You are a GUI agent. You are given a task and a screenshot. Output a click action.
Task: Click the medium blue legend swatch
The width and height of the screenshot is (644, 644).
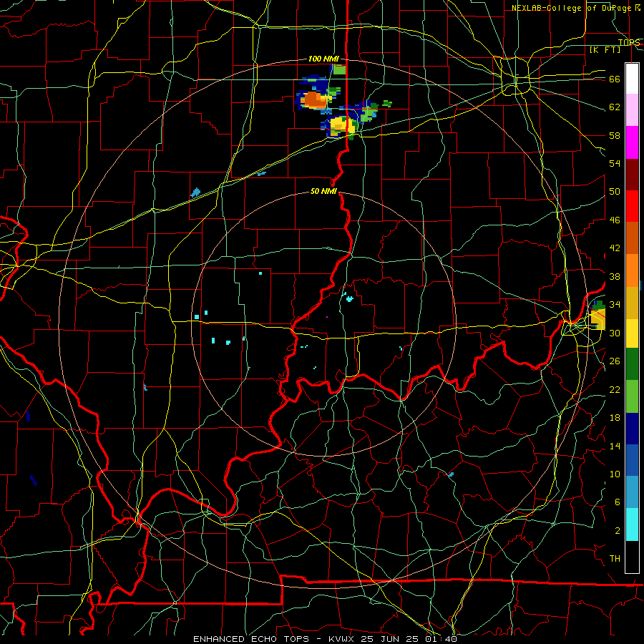[x=632, y=460]
